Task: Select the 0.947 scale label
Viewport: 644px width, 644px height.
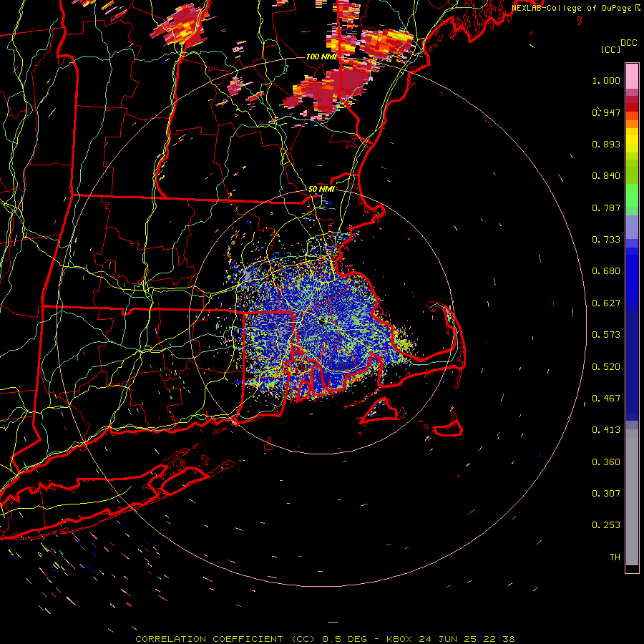Action: (606, 112)
